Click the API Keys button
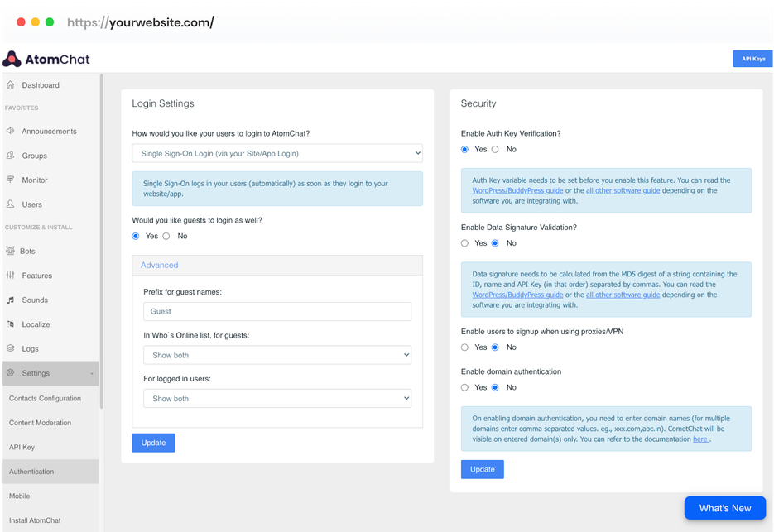The height and width of the screenshot is (532, 774). coord(752,58)
